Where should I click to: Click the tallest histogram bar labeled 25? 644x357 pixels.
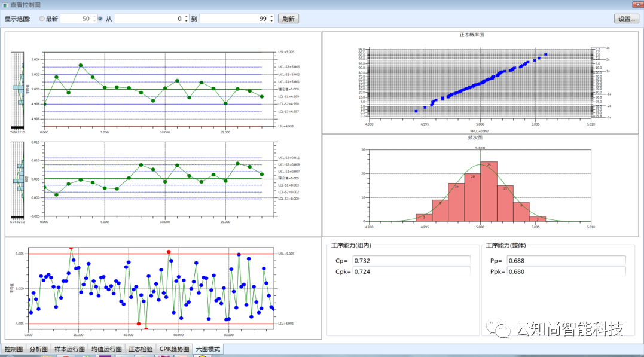click(x=489, y=191)
